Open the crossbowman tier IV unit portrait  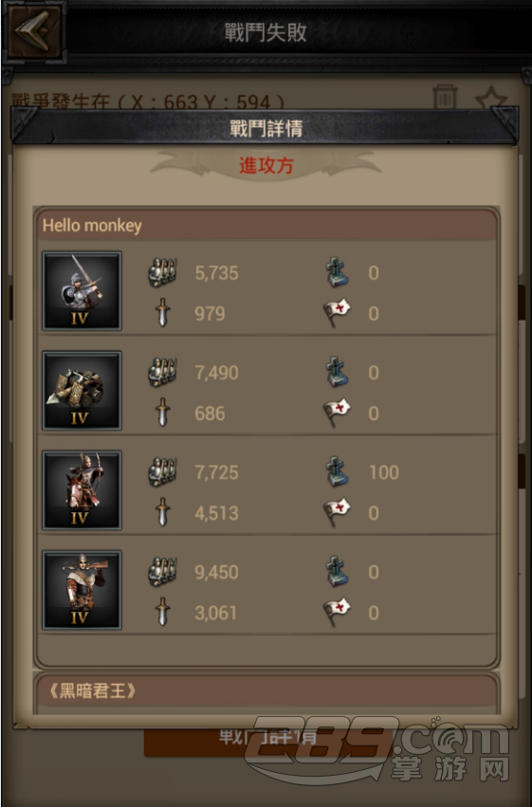coord(82,590)
